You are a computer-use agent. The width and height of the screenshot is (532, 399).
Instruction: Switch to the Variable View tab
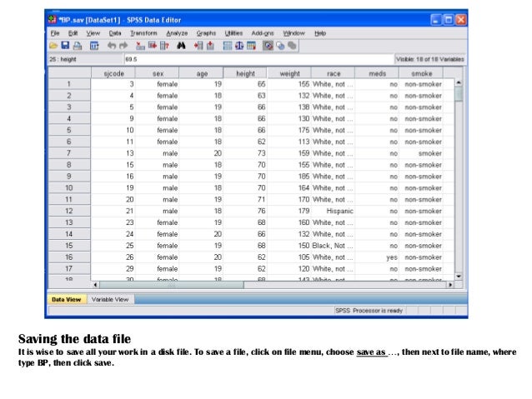click(x=109, y=298)
